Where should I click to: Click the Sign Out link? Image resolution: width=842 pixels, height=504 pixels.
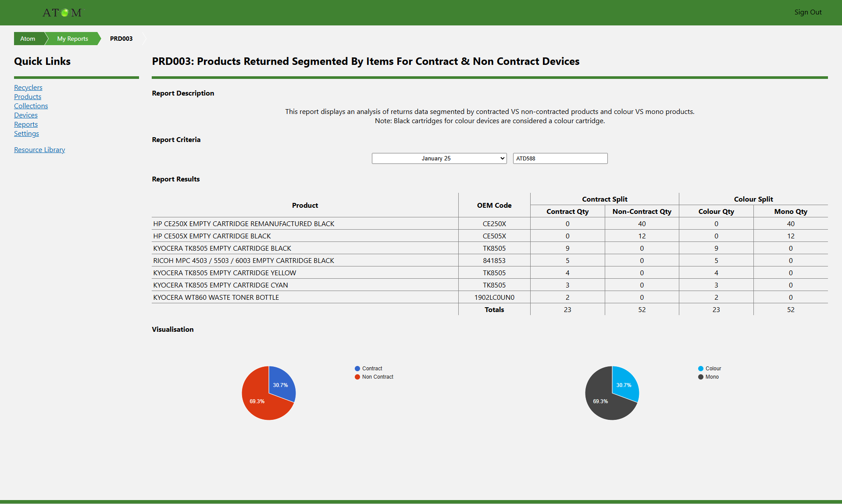pos(808,12)
